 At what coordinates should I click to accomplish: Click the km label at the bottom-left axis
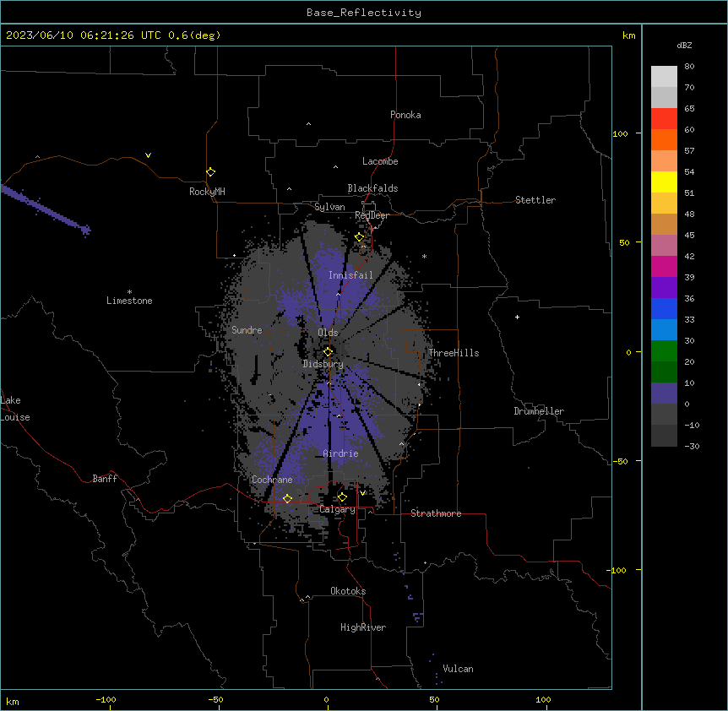(x=13, y=701)
